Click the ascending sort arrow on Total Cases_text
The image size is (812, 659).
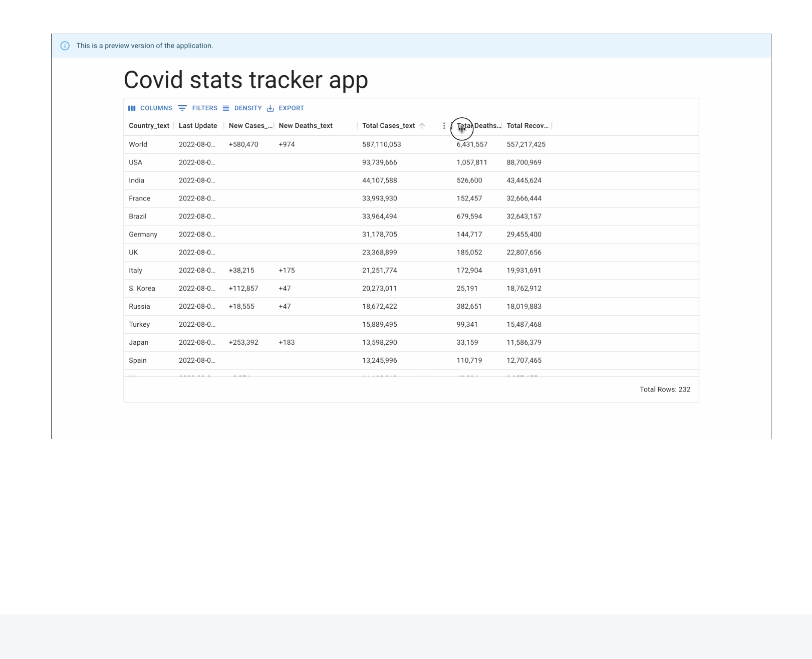422,126
